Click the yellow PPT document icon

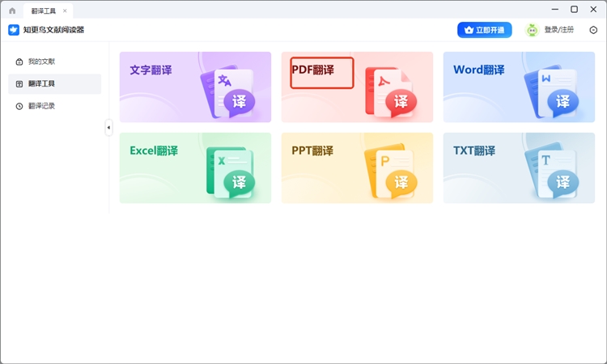[x=391, y=171]
